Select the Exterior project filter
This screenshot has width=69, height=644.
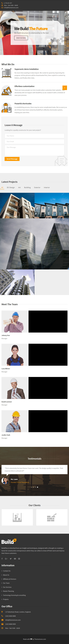click(37, 187)
